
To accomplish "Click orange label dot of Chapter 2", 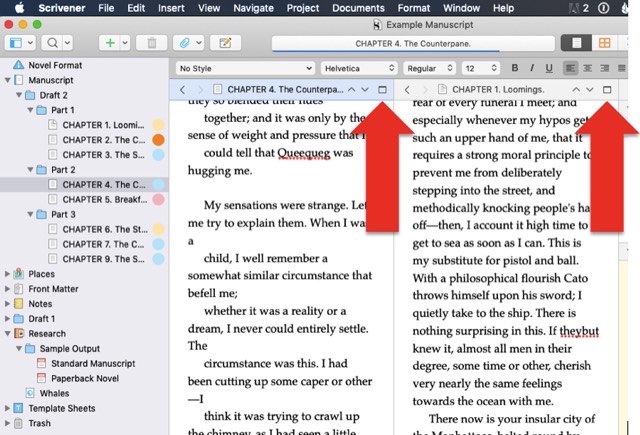I will (x=158, y=140).
